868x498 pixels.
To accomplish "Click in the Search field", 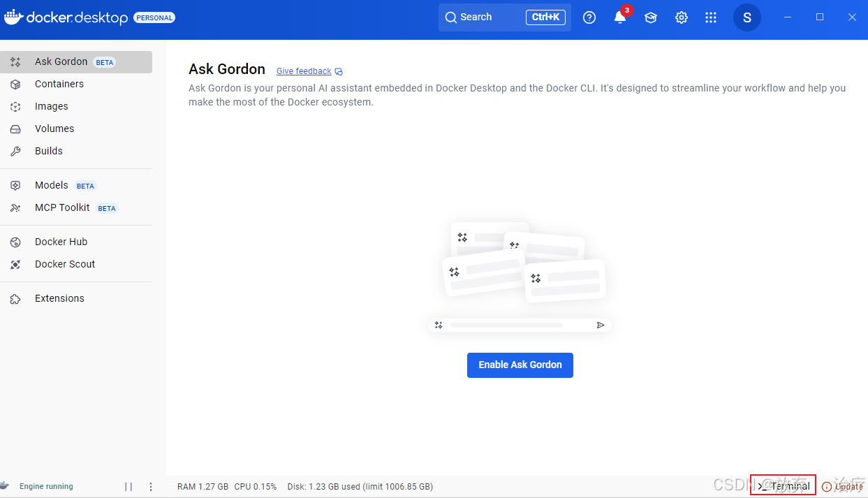I will (505, 17).
